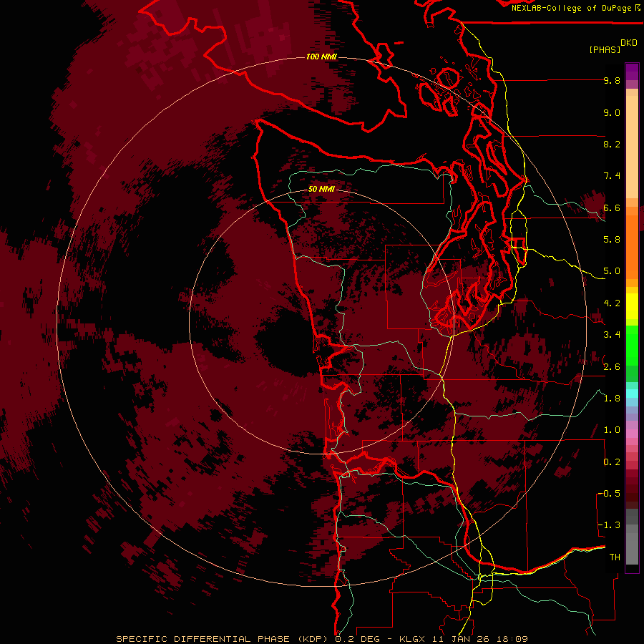Click the purple top segment of color bar
The width and height of the screenshot is (644, 644).
(632, 72)
